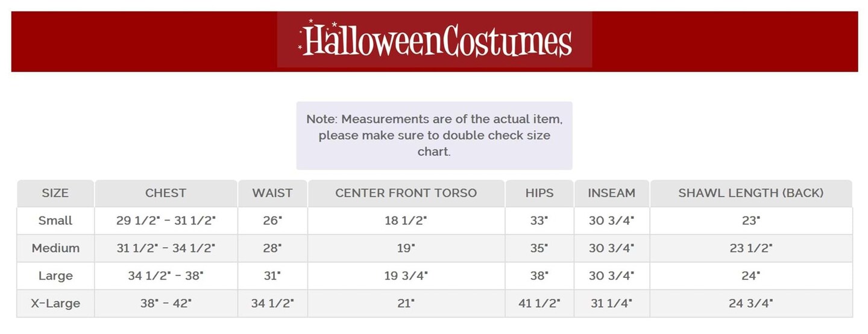Click the INSEAM column header
Image resolution: width=868 pixels, height=334 pixels.
[x=611, y=194]
